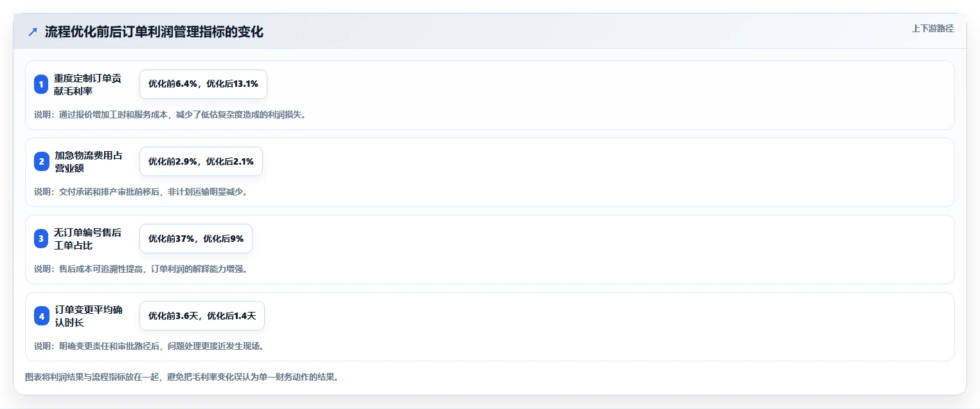This screenshot has height=409, width=980.
Task: Click the note about 售后成本可追溯性提高
Action: pos(141,269)
